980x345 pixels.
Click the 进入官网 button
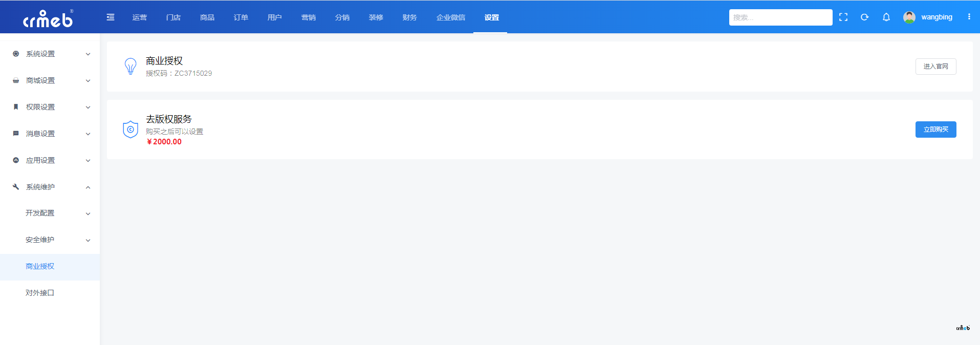tap(935, 67)
